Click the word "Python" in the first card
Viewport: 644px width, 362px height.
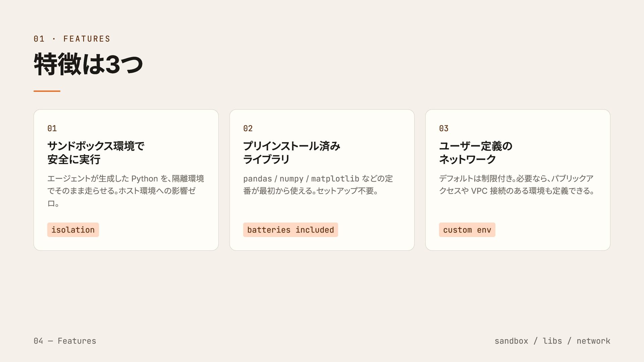tap(144, 179)
